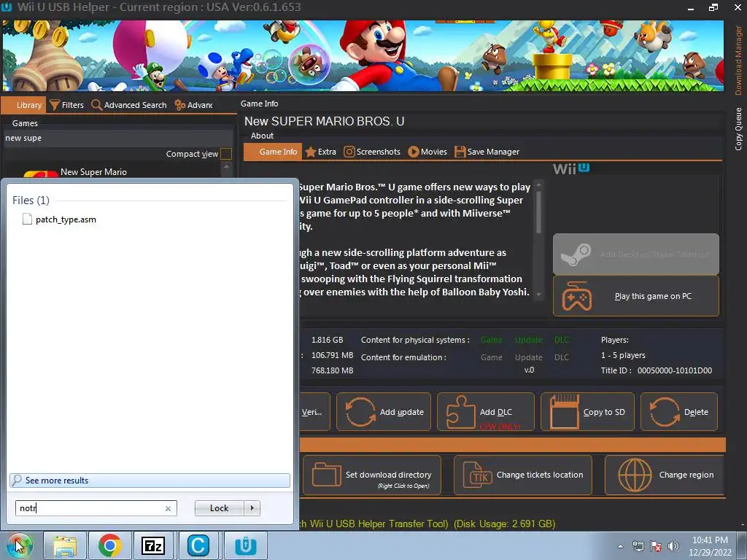Click the Copy to SD button
The height and width of the screenshot is (560, 747).
587,412
